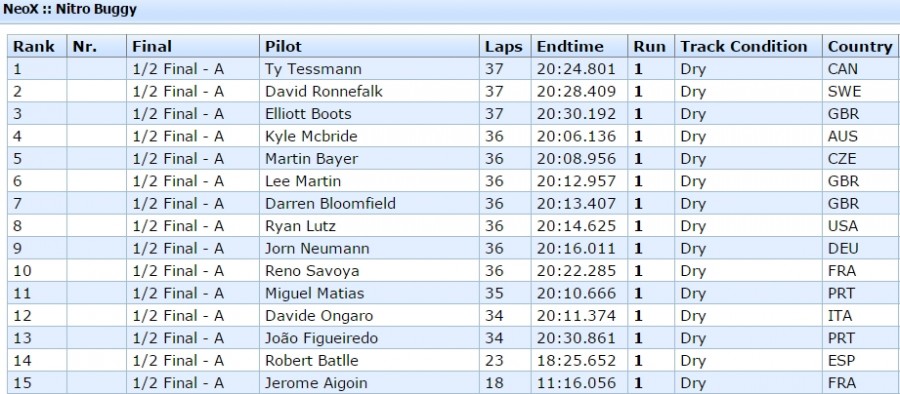
Task: Sort by the Pilot column header
Action: [369, 47]
